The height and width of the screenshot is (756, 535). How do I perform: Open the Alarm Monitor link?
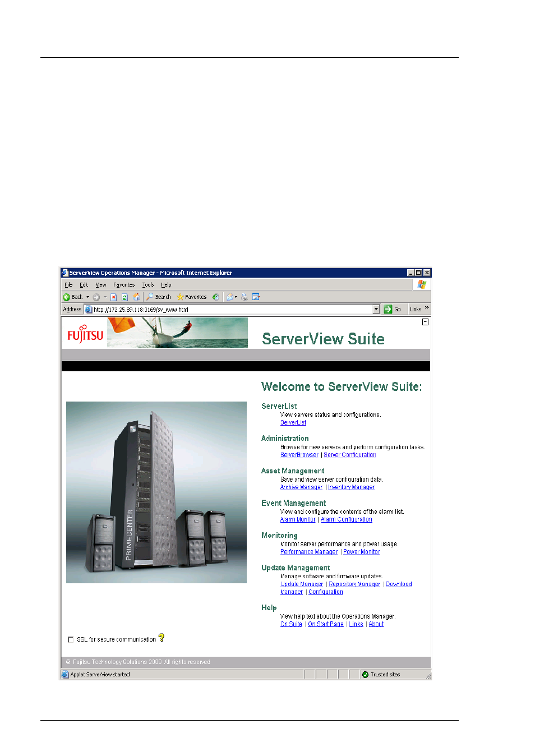[x=298, y=519]
